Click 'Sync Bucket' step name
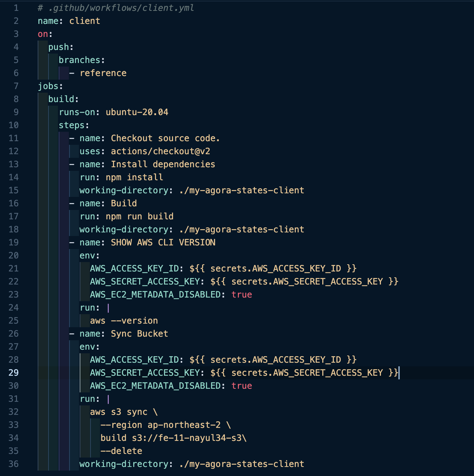The width and height of the screenshot is (474, 476). [x=139, y=334]
